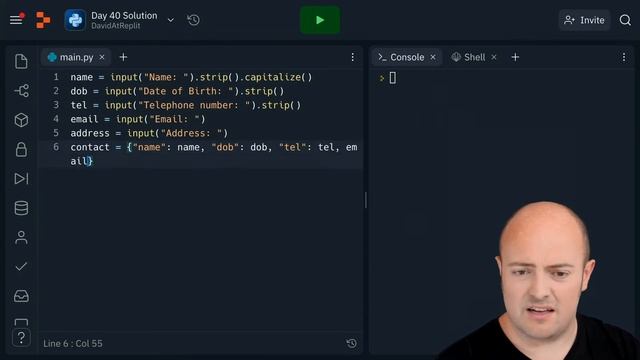Open search with the magnifier icon
Viewport: 640px width, 360px height.
tap(625, 20)
